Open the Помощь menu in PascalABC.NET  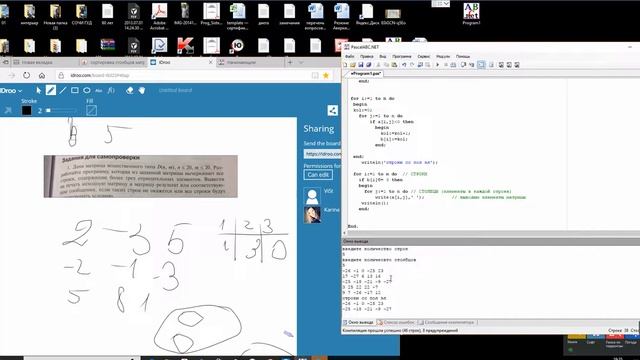tap(463, 56)
